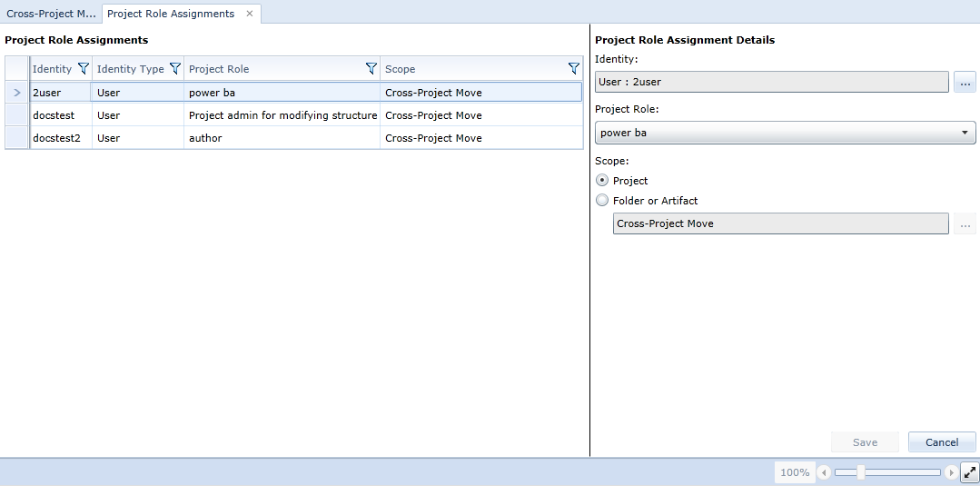
Task: Close the Project Role Assignments tab
Action: [250, 14]
